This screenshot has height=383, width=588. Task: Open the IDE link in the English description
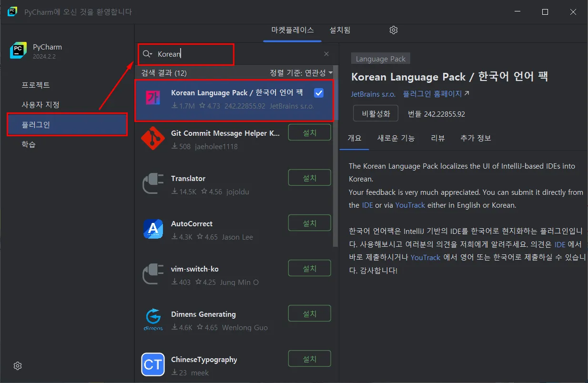click(x=367, y=205)
